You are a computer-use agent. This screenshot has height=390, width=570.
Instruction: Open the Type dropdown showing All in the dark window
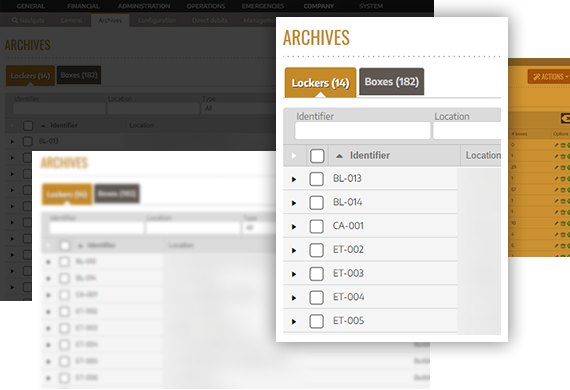[x=238, y=108]
